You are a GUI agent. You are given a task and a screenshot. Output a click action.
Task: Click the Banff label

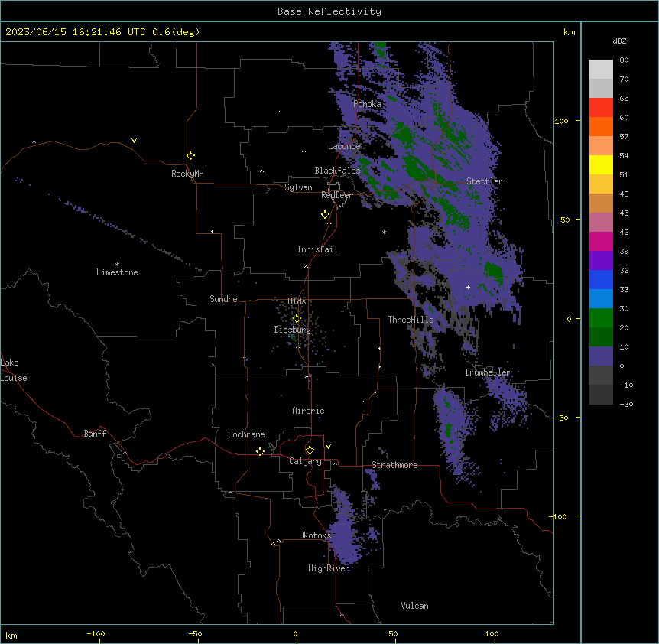click(95, 434)
